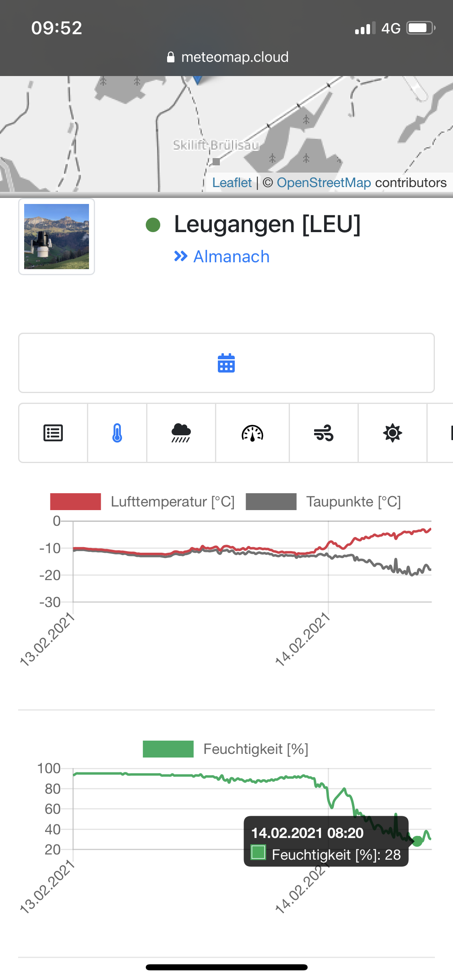
Task: Toggle Lufttemperatur series via red legend box
Action: point(75,502)
